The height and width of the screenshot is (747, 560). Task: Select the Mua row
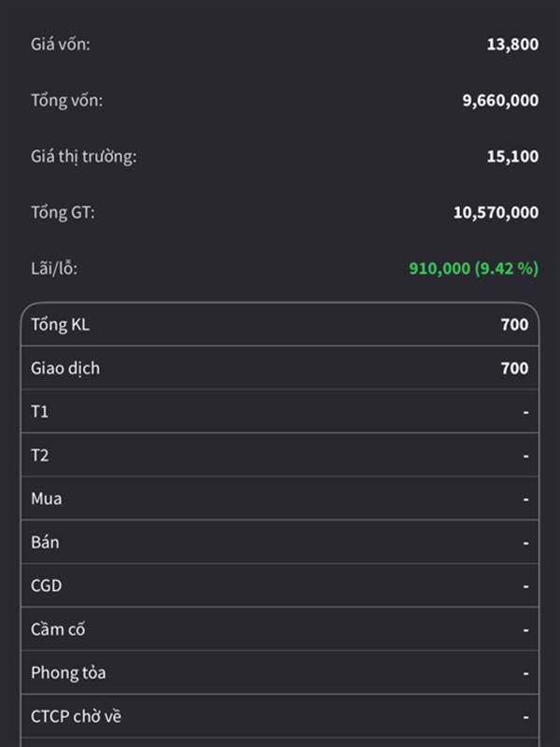tap(280, 499)
